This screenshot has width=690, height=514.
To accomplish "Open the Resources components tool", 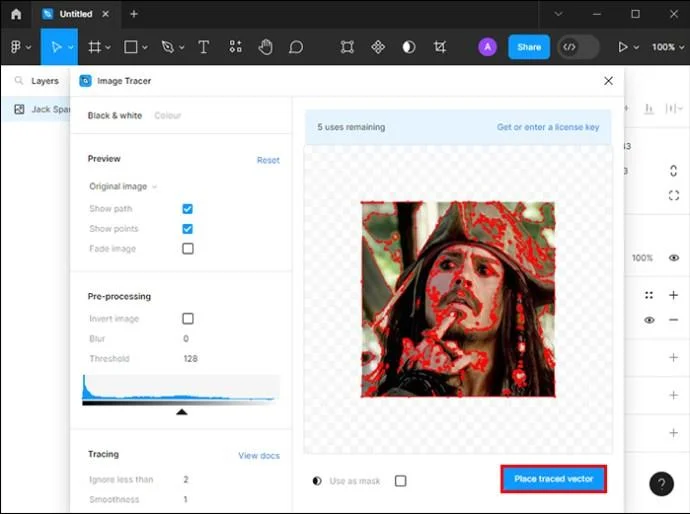I will pyautogui.click(x=235, y=47).
